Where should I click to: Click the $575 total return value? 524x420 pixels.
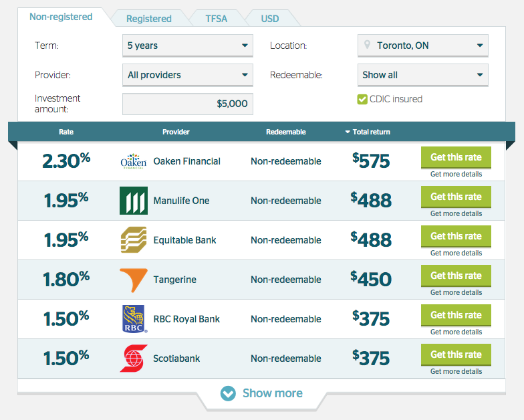[371, 161]
